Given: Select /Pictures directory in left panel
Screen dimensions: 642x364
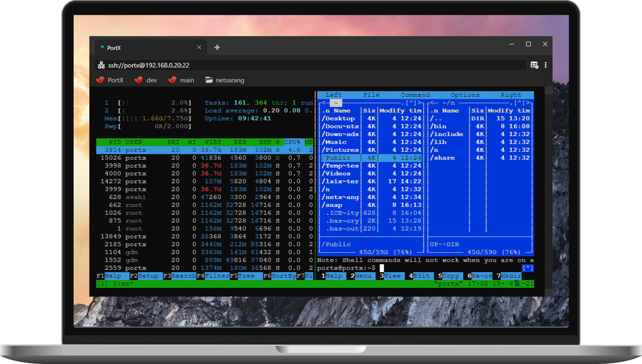Looking at the screenshot, I should pos(371,150).
